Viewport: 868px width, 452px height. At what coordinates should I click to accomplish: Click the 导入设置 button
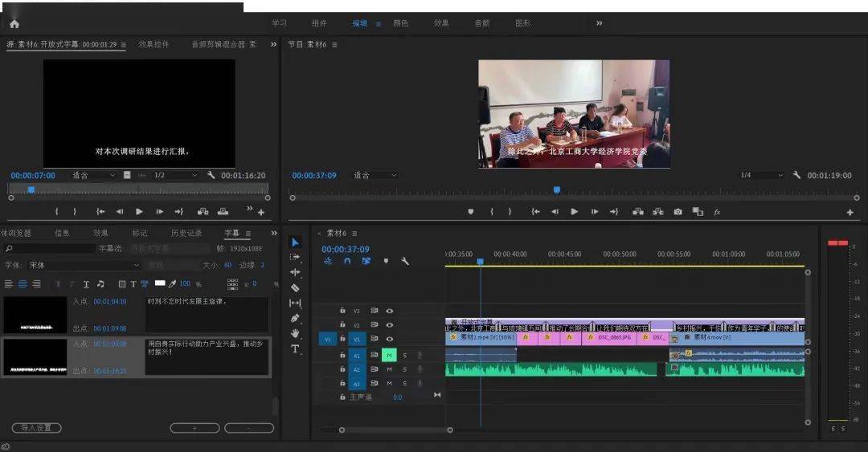(x=36, y=428)
